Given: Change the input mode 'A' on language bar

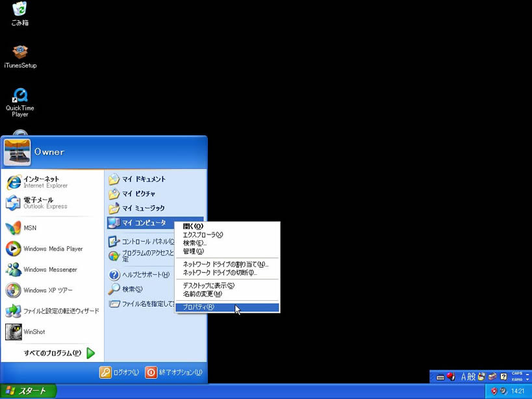Looking at the screenshot, I should (x=463, y=377).
